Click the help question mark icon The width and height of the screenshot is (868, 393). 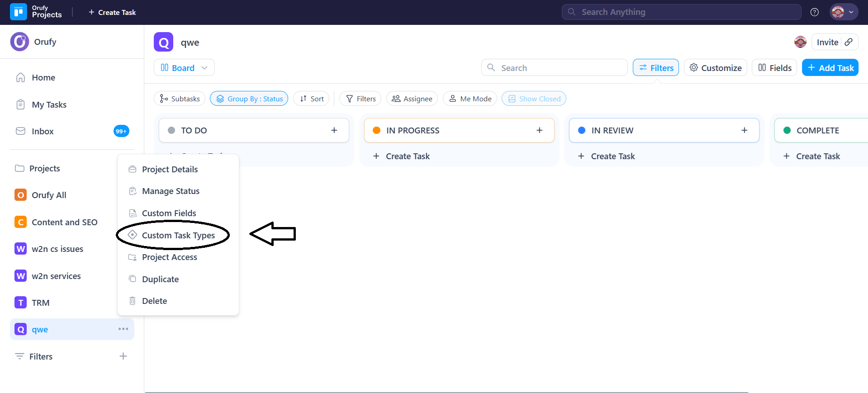tap(814, 12)
